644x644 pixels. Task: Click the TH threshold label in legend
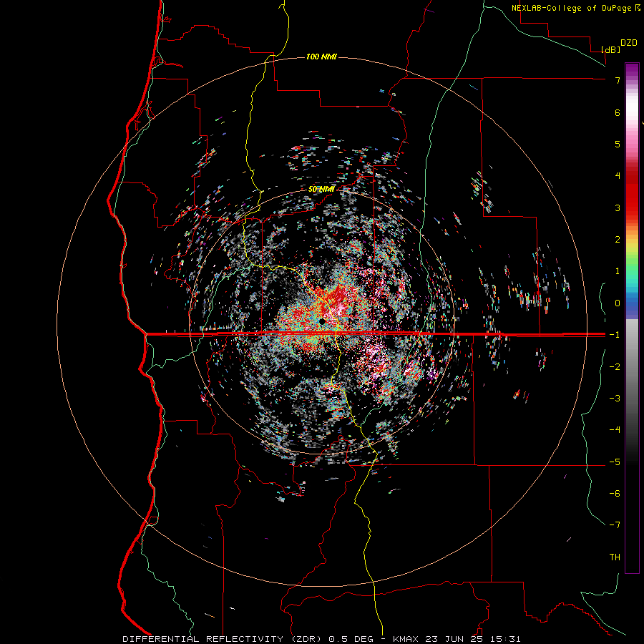click(x=615, y=557)
